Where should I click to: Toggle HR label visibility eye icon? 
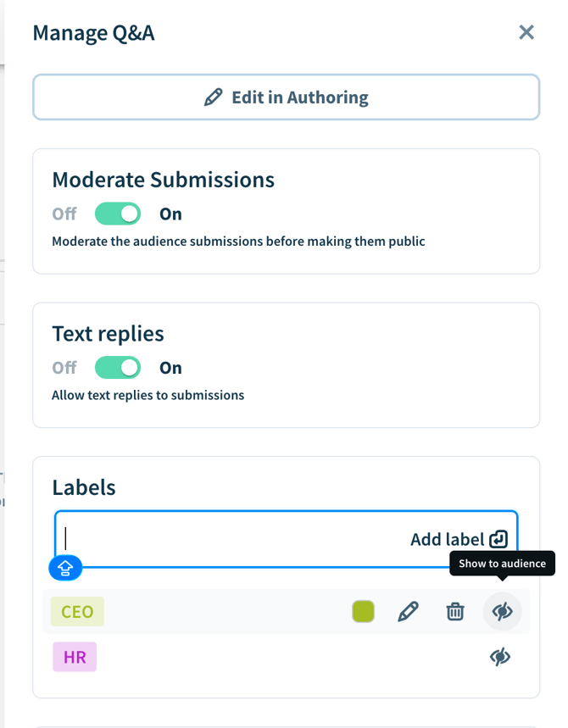(x=500, y=657)
